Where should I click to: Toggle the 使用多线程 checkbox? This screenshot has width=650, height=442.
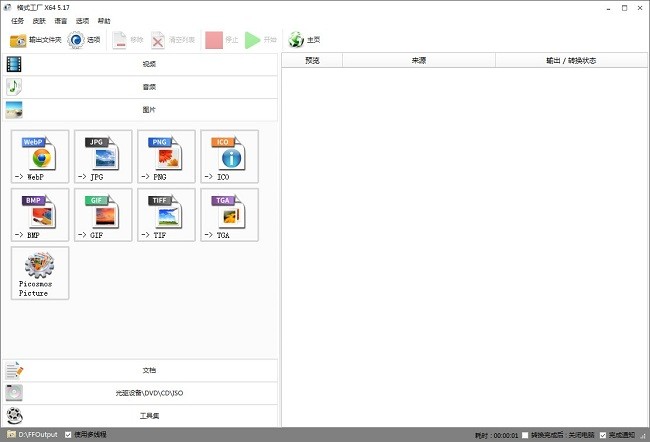(68, 435)
